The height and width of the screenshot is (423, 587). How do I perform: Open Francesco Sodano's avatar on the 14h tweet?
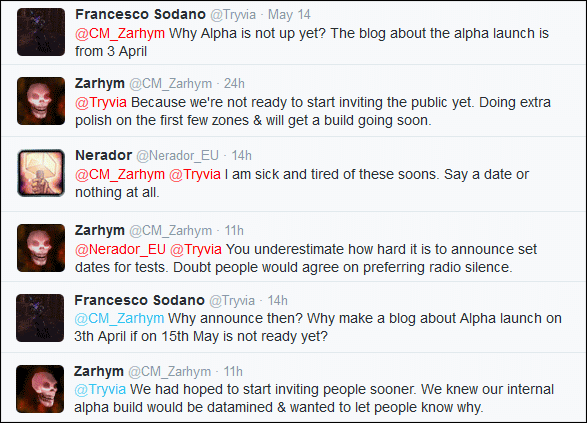click(x=40, y=318)
